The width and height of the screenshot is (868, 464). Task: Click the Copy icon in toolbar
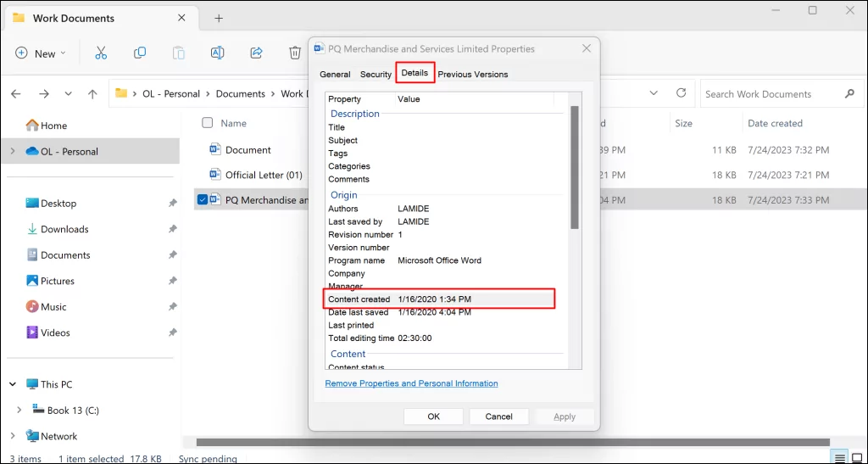[x=140, y=53]
